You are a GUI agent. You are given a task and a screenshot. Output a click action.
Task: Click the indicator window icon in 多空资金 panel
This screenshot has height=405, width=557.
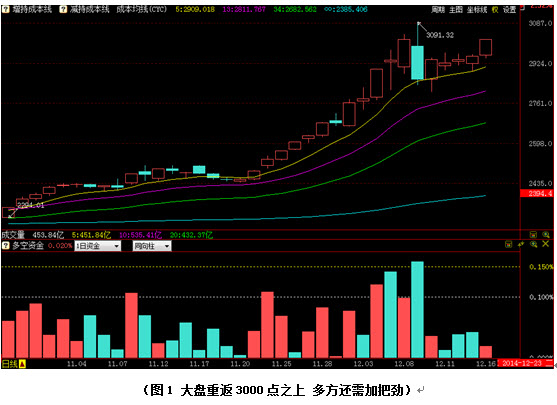509,244
